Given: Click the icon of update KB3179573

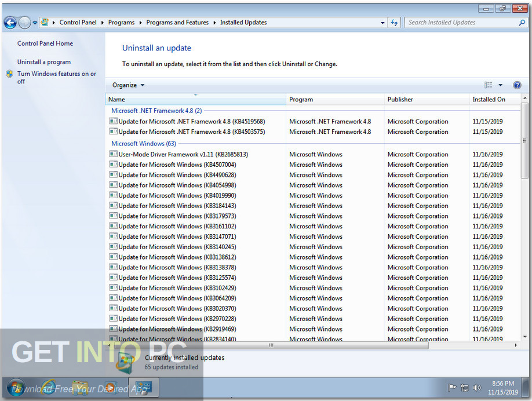Looking at the screenshot, I should pos(114,216).
